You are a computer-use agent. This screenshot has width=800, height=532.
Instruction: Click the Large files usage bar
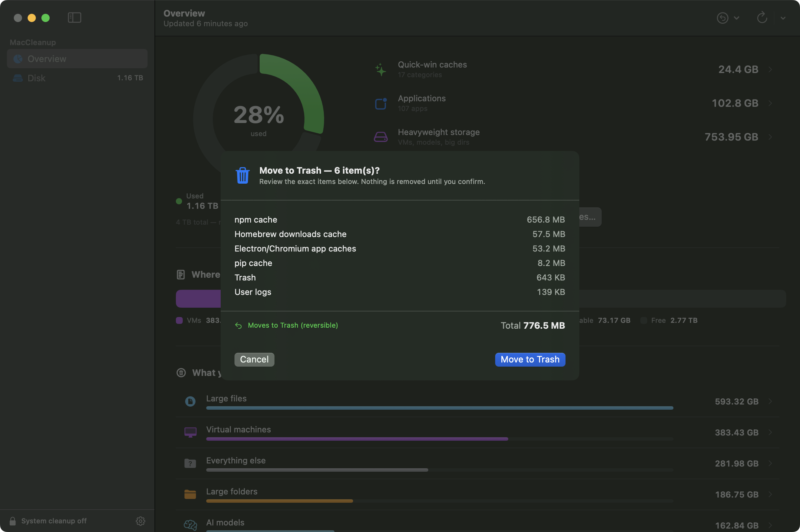tap(440, 408)
